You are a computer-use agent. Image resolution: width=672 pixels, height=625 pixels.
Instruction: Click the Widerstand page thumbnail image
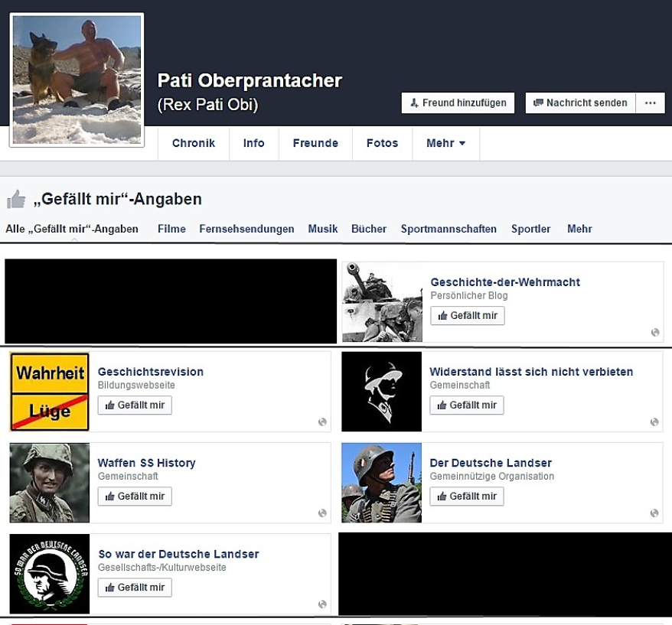coord(381,392)
